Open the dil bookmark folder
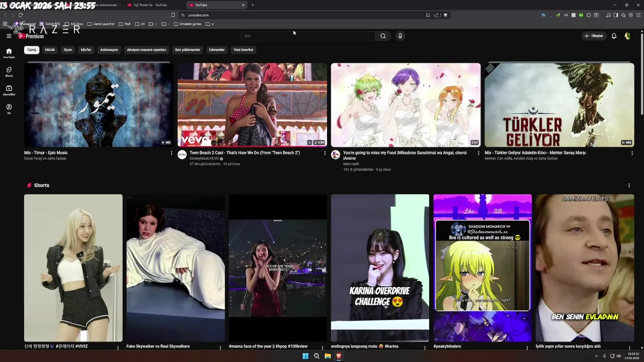 tap(139, 24)
